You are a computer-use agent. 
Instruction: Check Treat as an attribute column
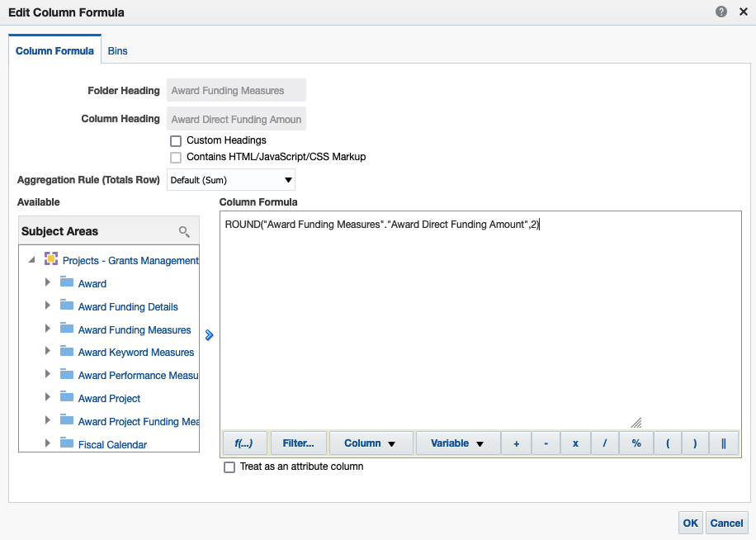[x=229, y=467]
